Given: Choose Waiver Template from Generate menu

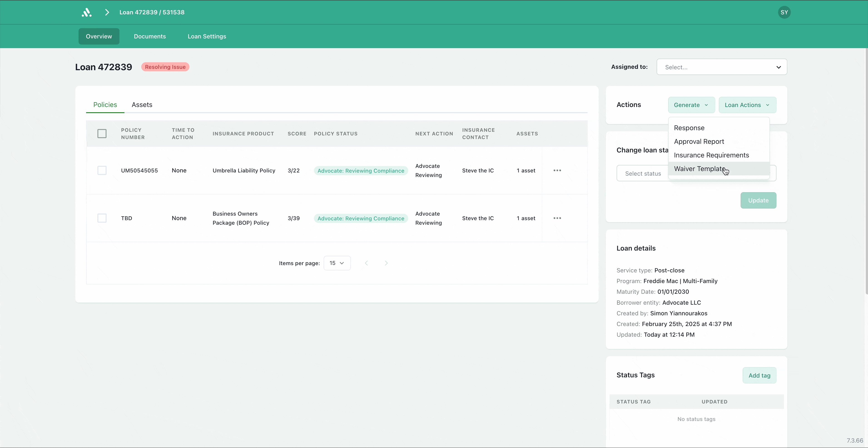Looking at the screenshot, I should click(699, 169).
